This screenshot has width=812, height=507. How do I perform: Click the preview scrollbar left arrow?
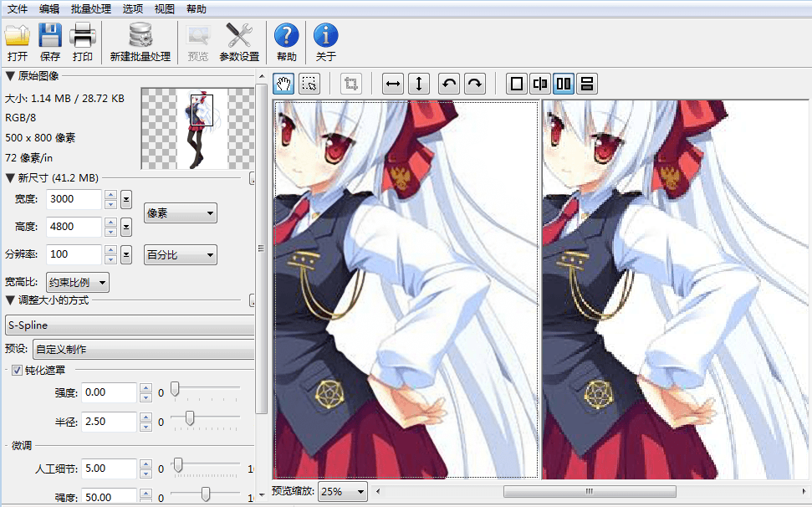[377, 491]
